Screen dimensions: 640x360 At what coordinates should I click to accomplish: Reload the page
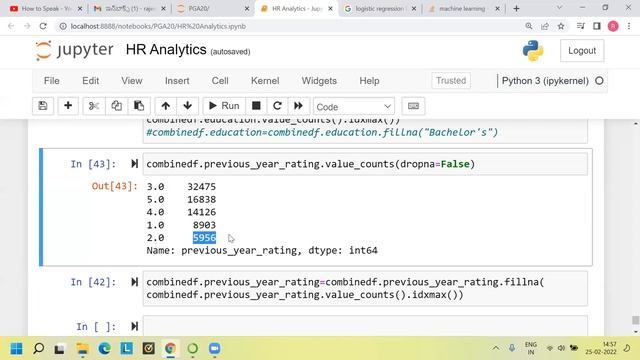coord(43,26)
